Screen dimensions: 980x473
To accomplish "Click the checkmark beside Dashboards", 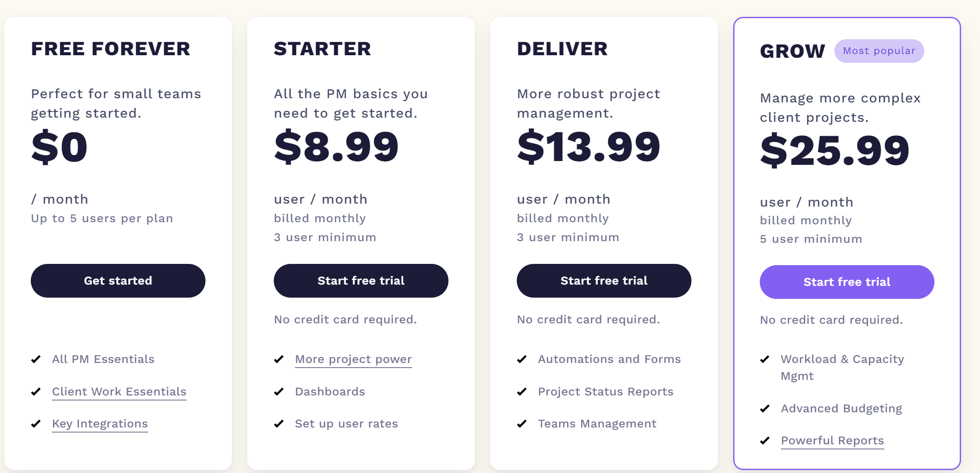I will (279, 392).
